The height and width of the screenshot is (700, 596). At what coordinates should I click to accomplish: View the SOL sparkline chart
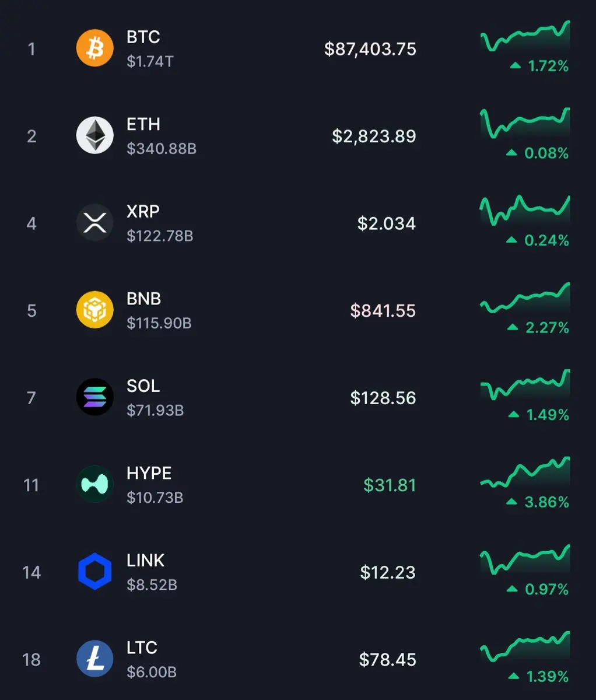(525, 384)
